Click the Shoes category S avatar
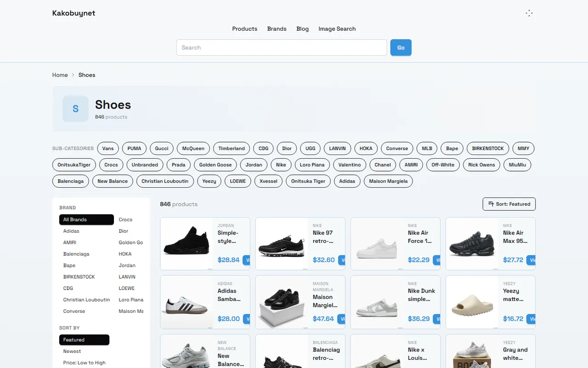 coord(75,109)
